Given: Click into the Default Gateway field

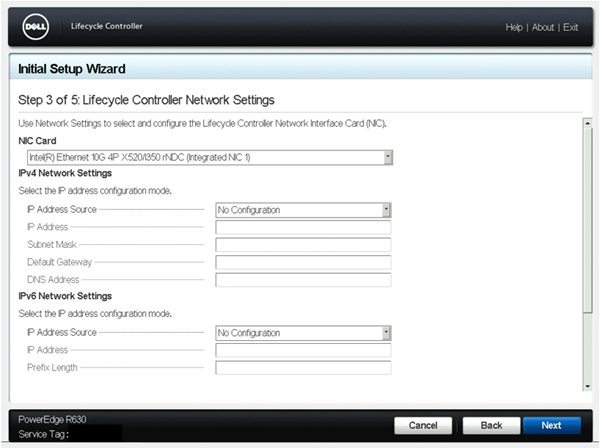Looking at the screenshot, I should (302, 262).
